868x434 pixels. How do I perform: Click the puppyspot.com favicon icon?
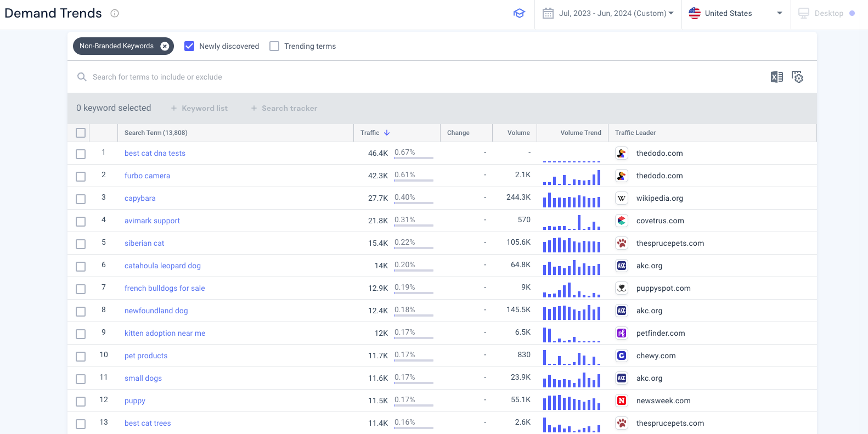coord(622,288)
